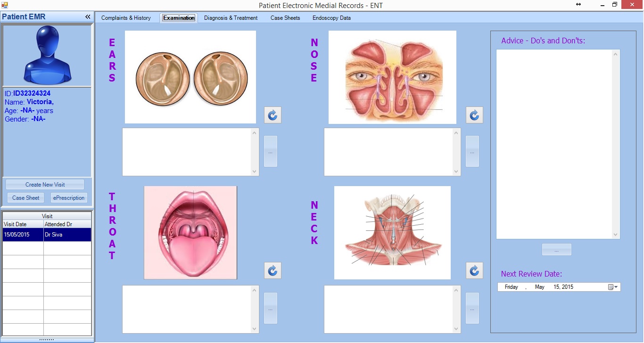644x343 pixels.
Task: Click inside the Throat notes text box
Action: [187, 309]
